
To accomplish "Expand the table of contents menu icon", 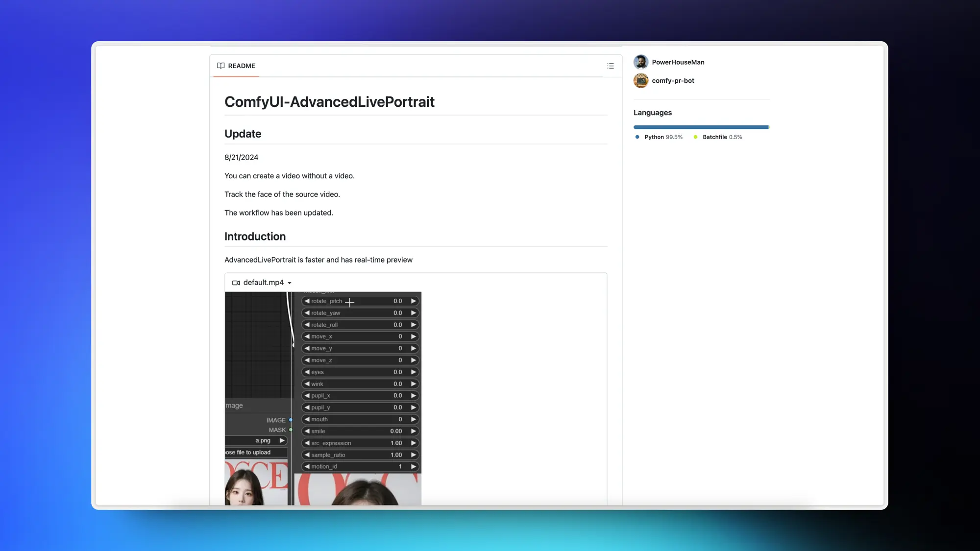I will click(610, 65).
